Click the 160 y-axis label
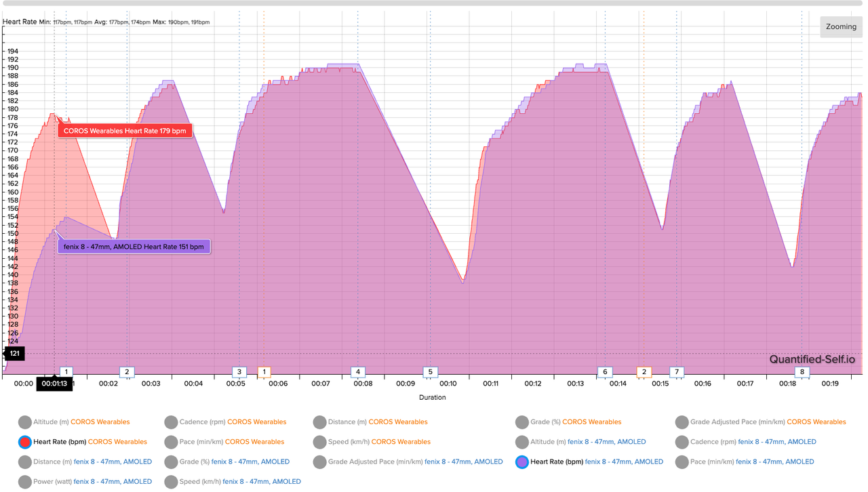 point(12,192)
